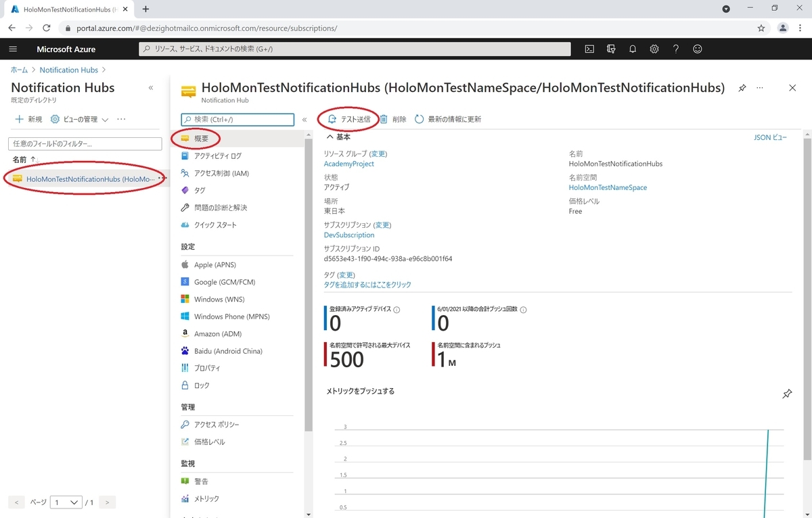Open HoloMonTestNameSpace namespace link
Viewport: 812px width, 518px height.
[608, 187]
